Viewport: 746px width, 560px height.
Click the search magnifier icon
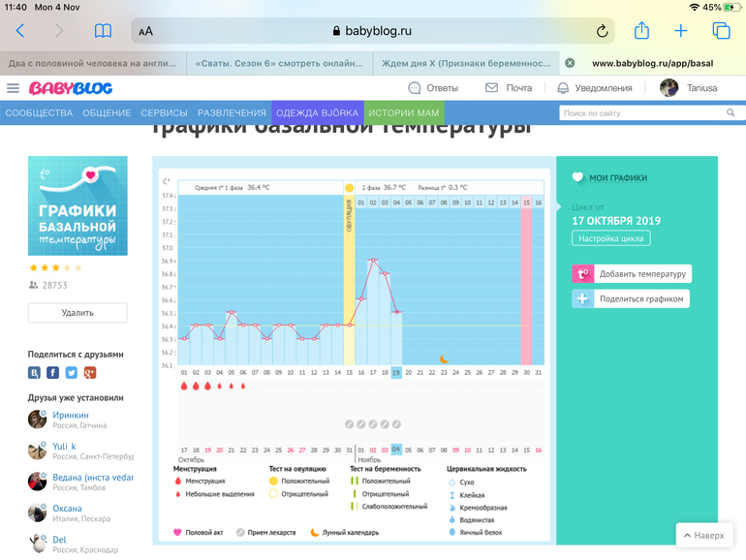pos(729,113)
